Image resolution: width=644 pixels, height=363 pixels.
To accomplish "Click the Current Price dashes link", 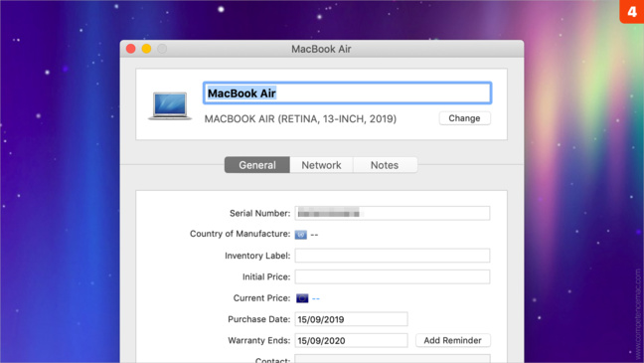I will pos(316,298).
